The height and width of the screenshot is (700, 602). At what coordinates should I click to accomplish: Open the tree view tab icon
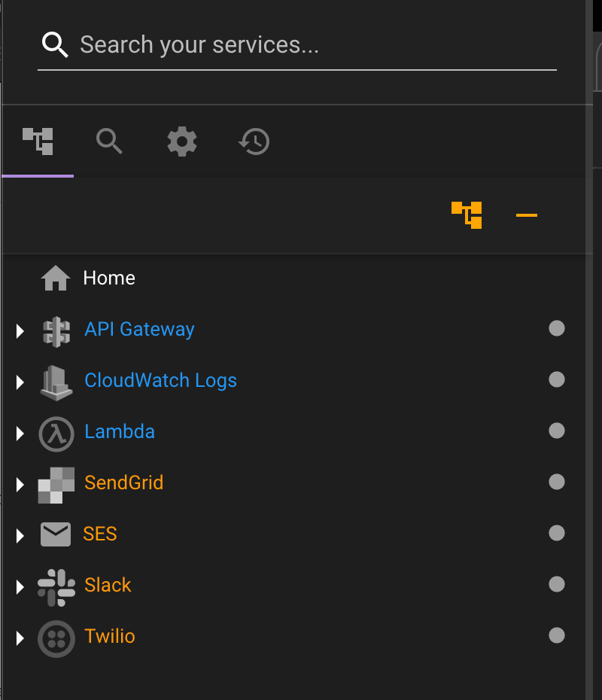point(38,142)
